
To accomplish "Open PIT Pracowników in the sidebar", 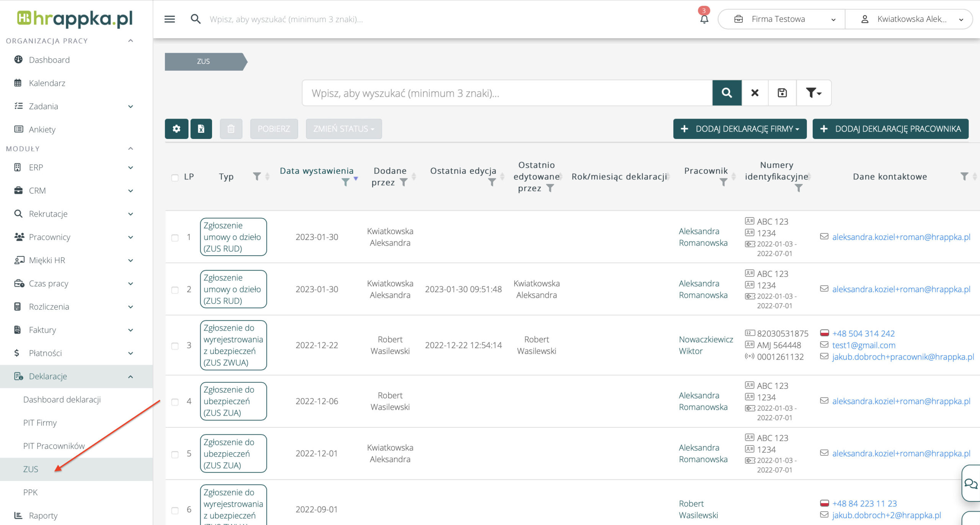I will click(x=54, y=446).
